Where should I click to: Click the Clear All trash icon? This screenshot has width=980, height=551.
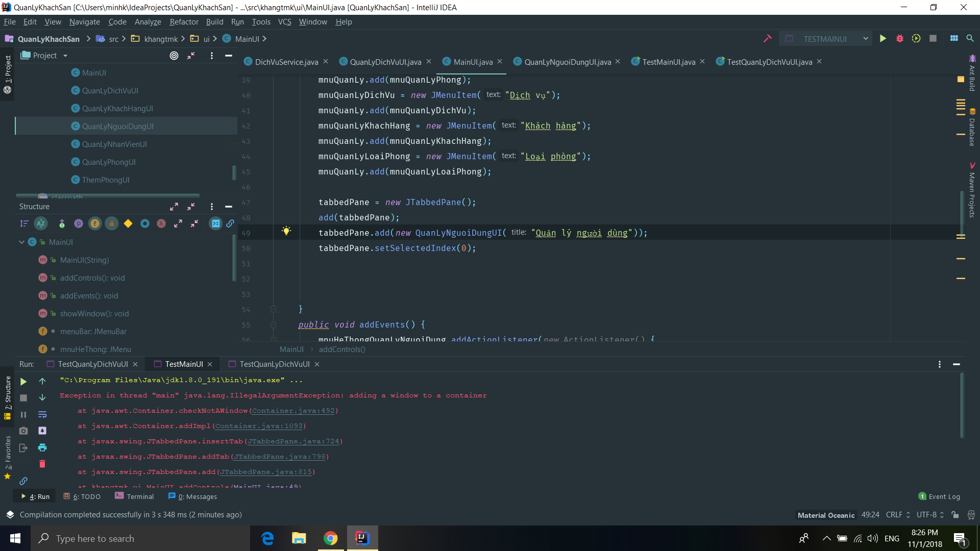click(42, 464)
